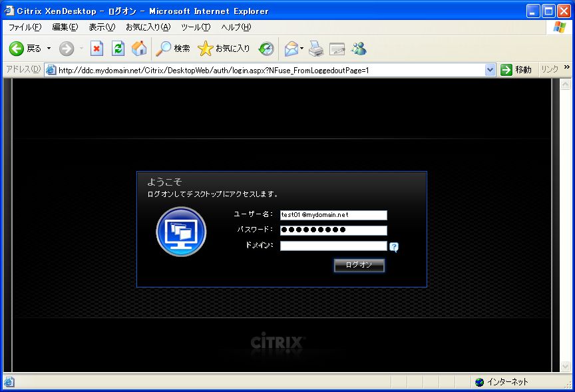Stop loading the page
The width and height of the screenshot is (575, 392).
96,49
